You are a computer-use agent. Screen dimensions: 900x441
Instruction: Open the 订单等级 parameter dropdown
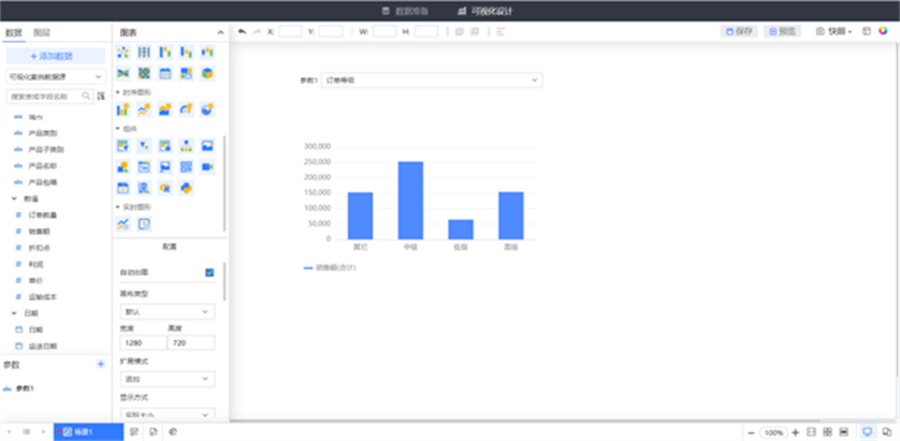pyautogui.click(x=432, y=79)
